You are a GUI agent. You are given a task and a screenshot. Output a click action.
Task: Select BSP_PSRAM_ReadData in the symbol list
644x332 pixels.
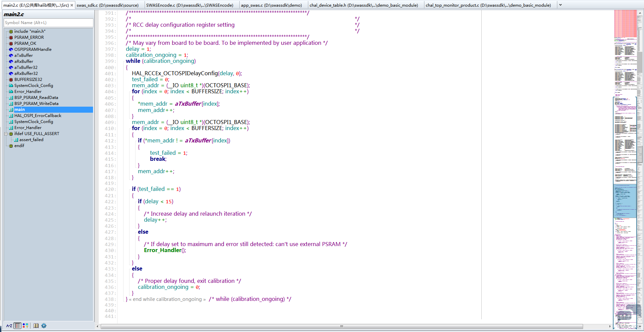36,98
